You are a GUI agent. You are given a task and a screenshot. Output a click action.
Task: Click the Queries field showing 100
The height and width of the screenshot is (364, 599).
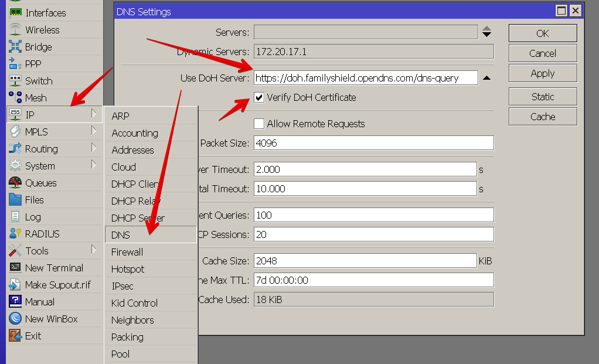374,215
